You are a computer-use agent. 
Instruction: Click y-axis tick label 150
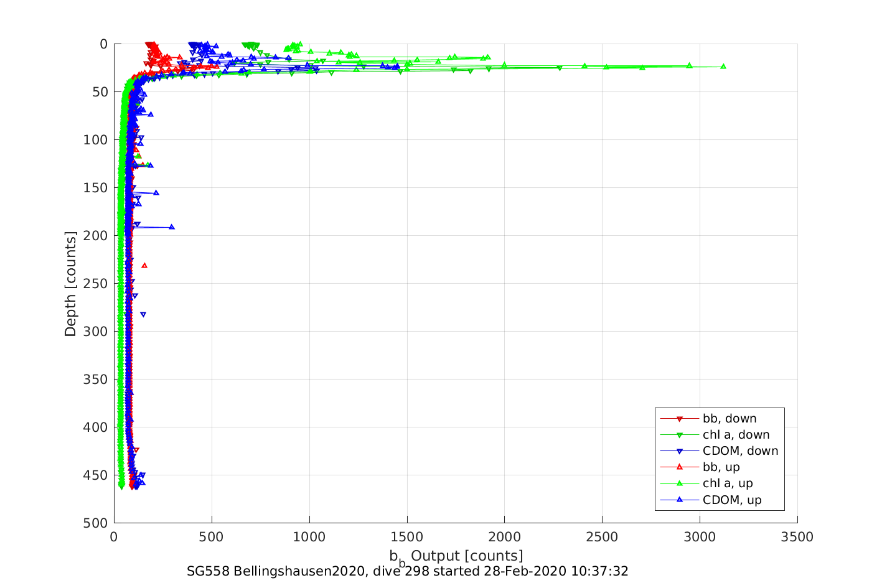[96, 188]
